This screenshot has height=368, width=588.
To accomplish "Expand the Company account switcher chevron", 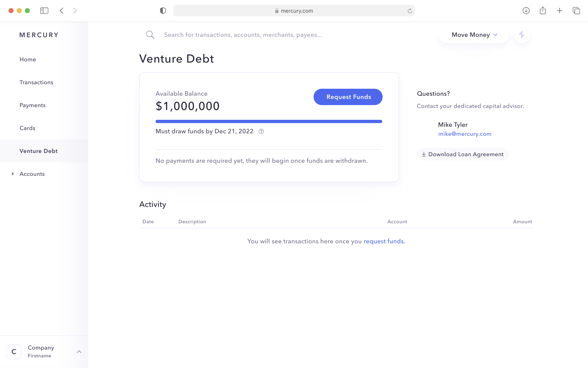I will click(x=79, y=352).
